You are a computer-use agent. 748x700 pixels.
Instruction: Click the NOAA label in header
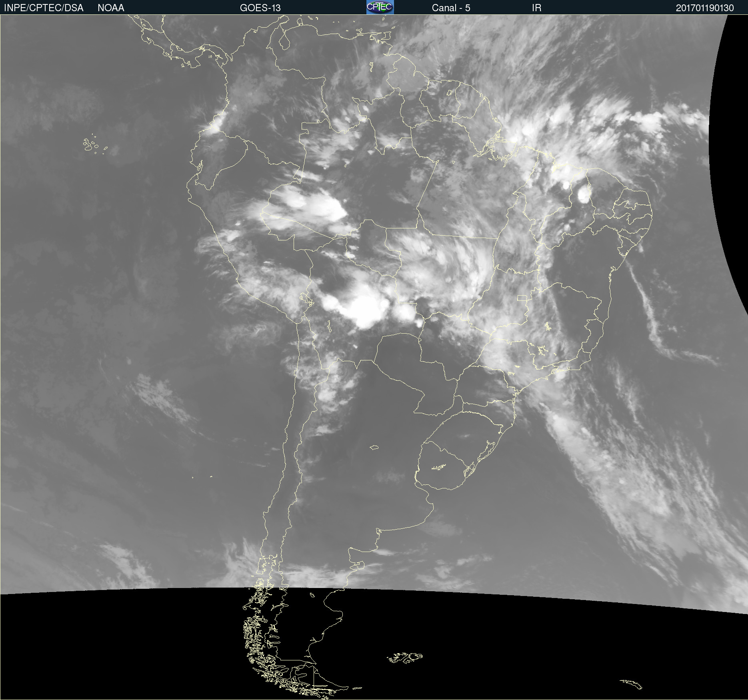111,8
